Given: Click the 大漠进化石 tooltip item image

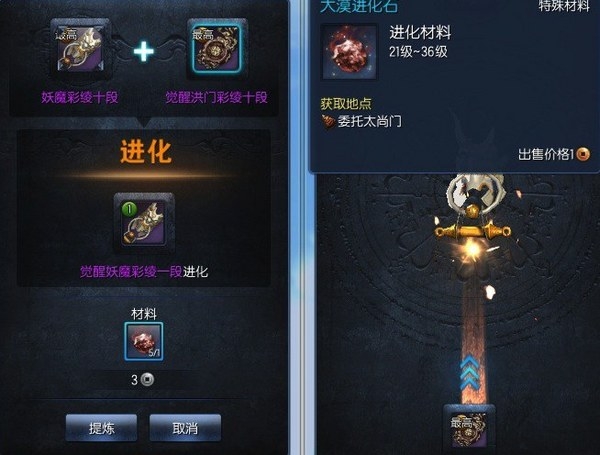Looking at the screenshot, I should 349,51.
